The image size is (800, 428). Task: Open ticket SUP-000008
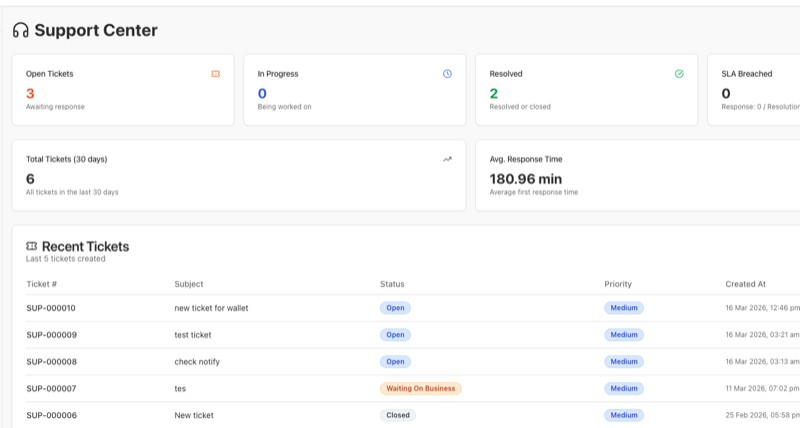pos(52,362)
